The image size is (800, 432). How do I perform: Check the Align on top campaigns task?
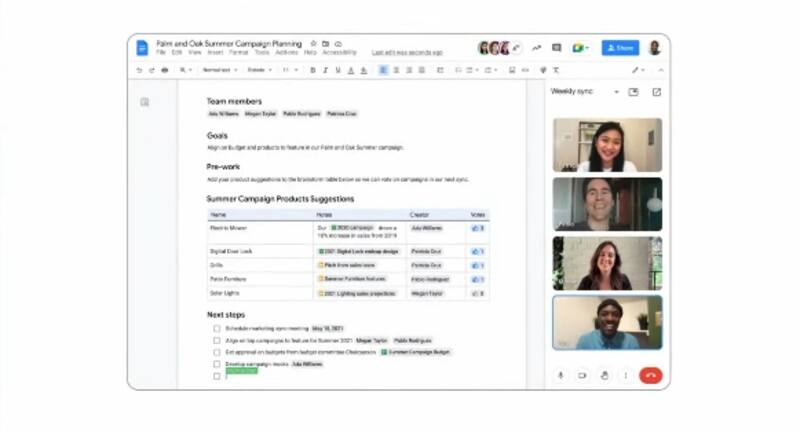[216, 340]
